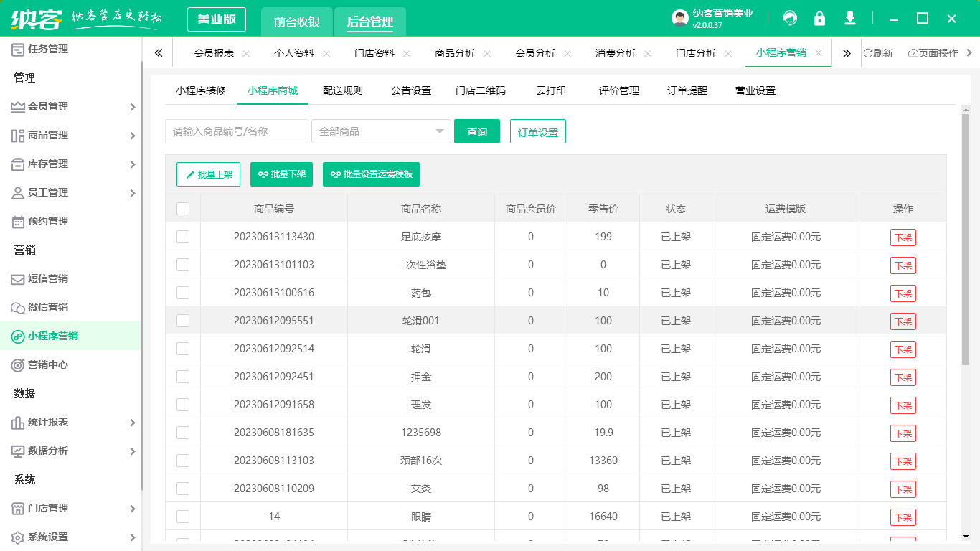Screen dimensions: 980x551
Task: Select the 任务管理 sidebar icon
Action: [x=17, y=49]
